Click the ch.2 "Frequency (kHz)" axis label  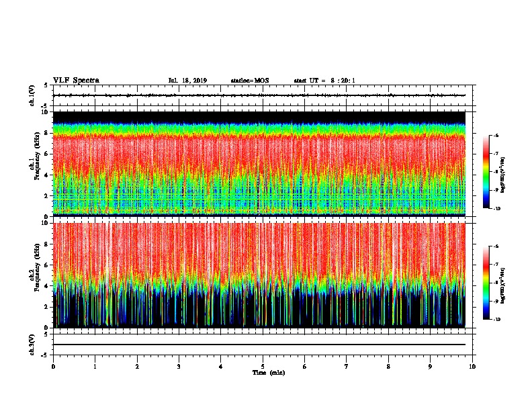tap(37, 268)
